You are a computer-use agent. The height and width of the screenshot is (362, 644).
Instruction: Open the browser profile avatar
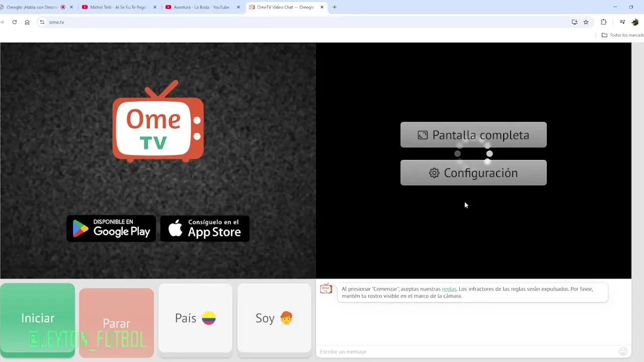point(635,22)
